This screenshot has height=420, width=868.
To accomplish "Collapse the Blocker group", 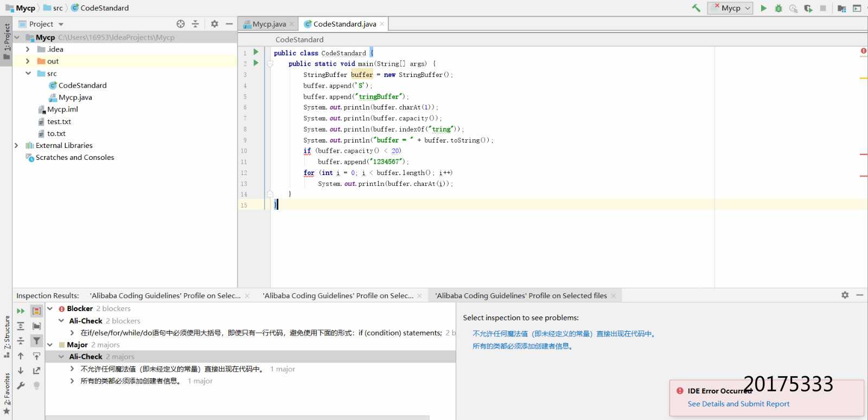I will tap(50, 308).
